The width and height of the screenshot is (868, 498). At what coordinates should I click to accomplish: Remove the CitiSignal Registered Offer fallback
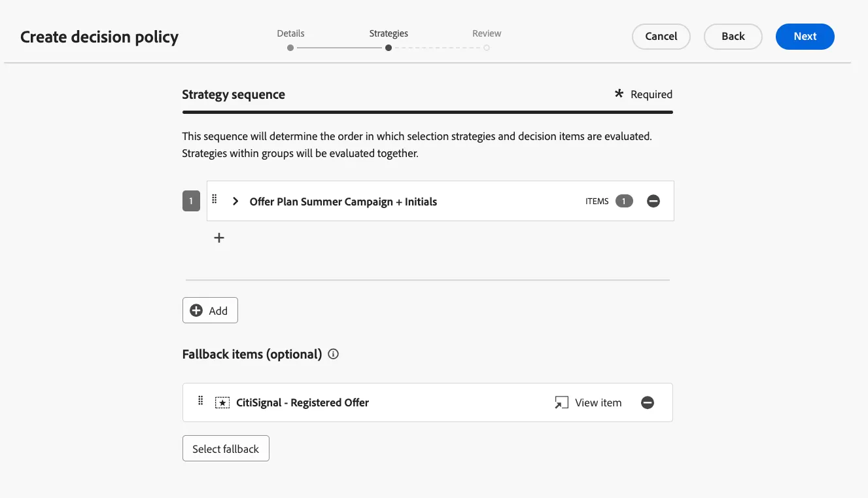click(x=648, y=402)
